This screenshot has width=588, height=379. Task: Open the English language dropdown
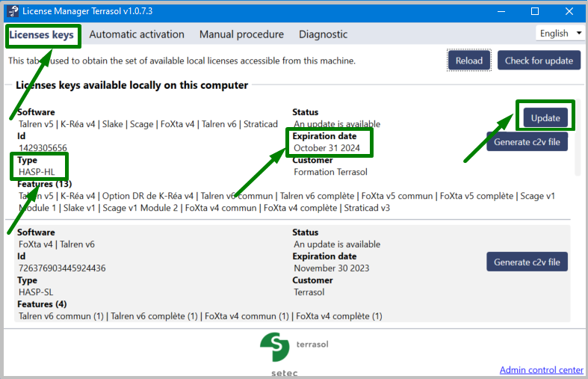pyautogui.click(x=560, y=34)
